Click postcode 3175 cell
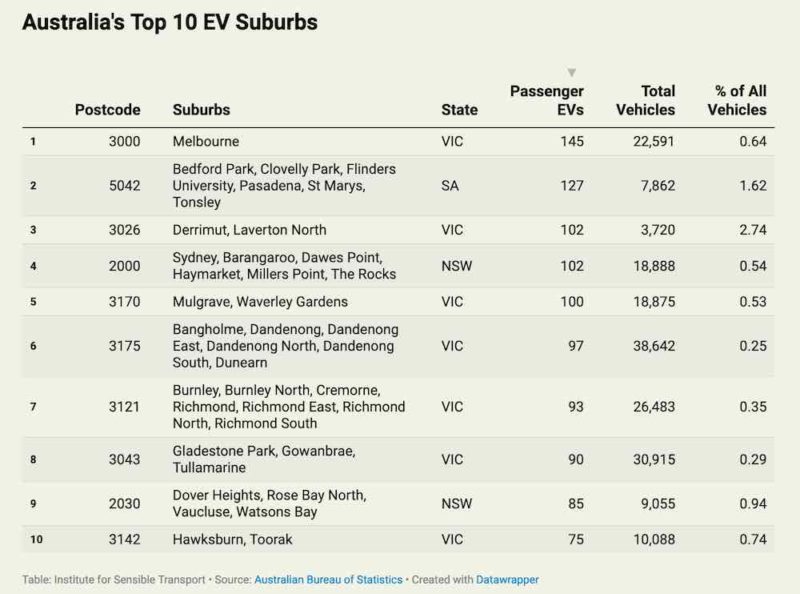Image resolution: width=800 pixels, height=594 pixels. [125, 346]
